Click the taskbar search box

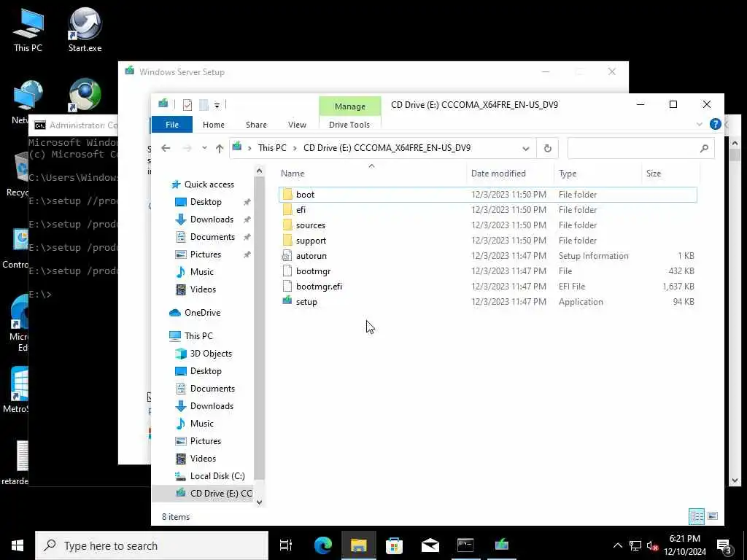152,545
